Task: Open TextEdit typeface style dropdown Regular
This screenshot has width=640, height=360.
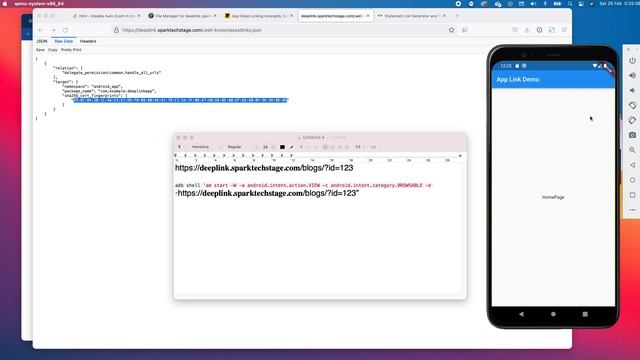Action: pos(242,147)
